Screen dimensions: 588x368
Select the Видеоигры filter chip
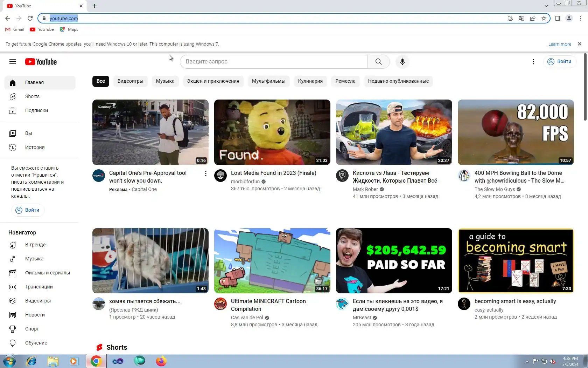point(130,81)
